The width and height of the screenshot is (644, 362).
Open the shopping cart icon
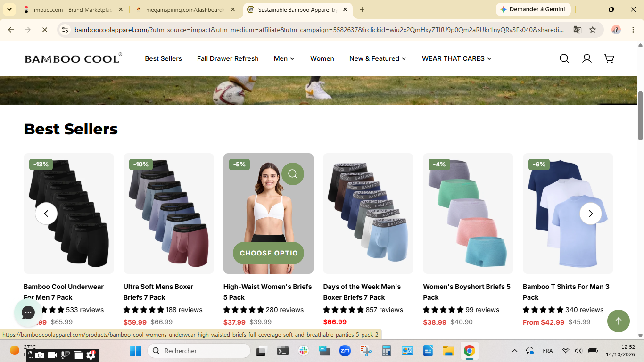(609, 58)
